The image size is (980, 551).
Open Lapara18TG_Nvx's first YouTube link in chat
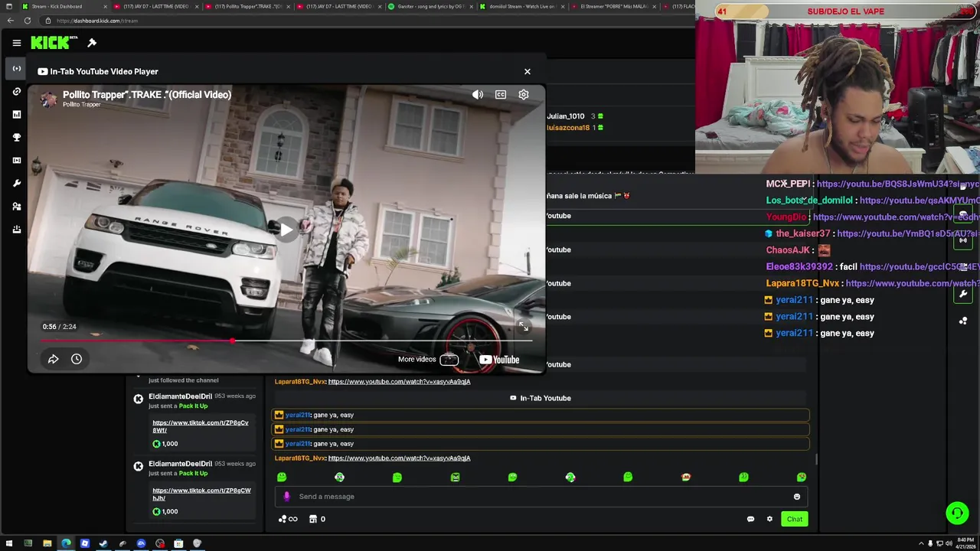pos(399,381)
